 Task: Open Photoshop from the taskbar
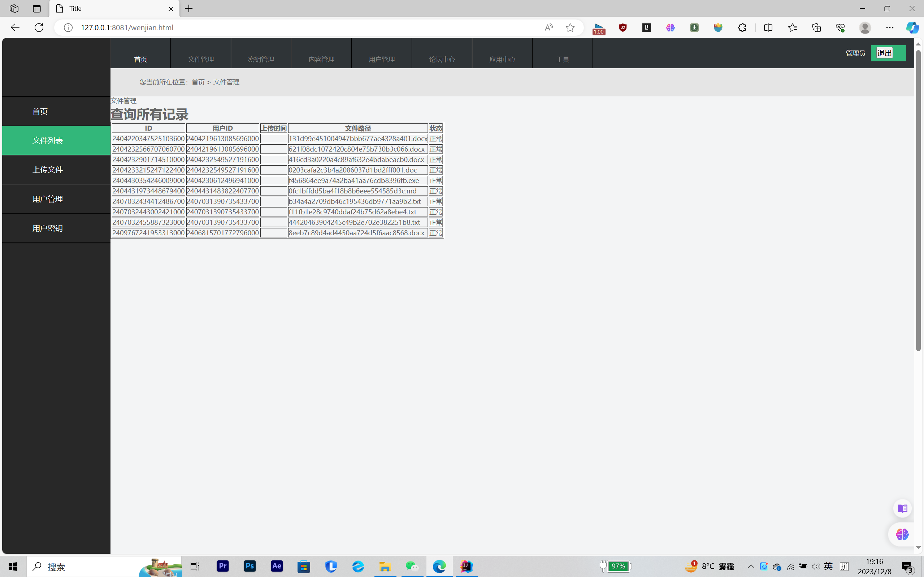pyautogui.click(x=250, y=566)
